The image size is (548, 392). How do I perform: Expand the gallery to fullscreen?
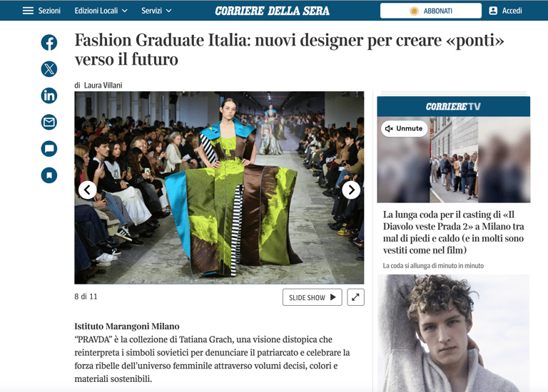tap(355, 297)
